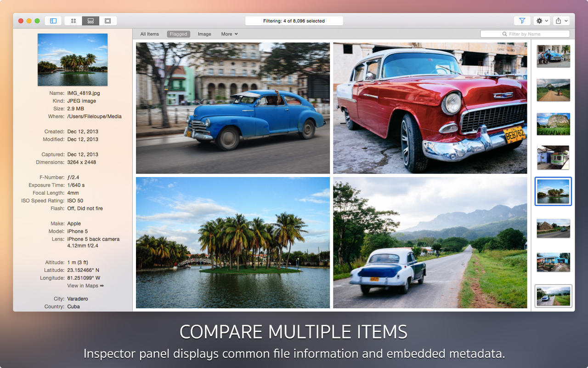Choose the Image filter tab

click(x=204, y=34)
